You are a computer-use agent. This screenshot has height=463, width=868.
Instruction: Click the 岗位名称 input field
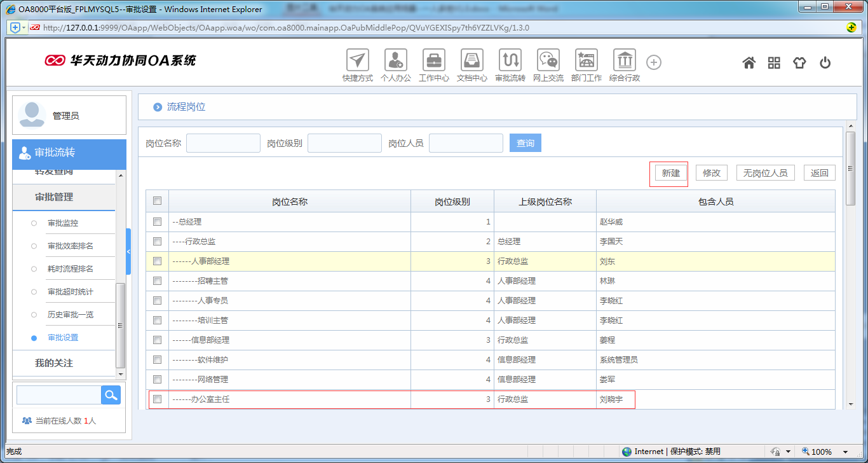tap(223, 143)
